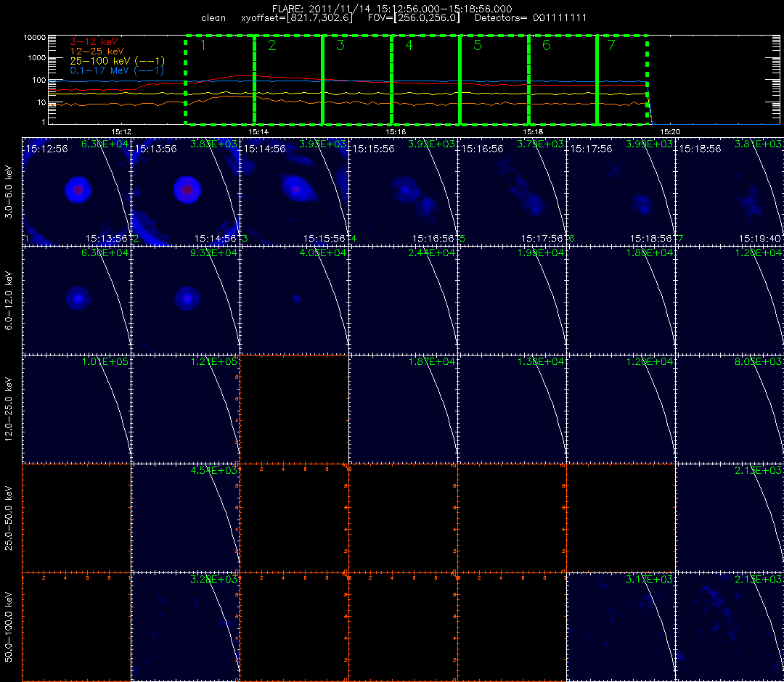Click the 3.0-6.0 keV row label
This screenshot has width=784, height=682.
9,192
